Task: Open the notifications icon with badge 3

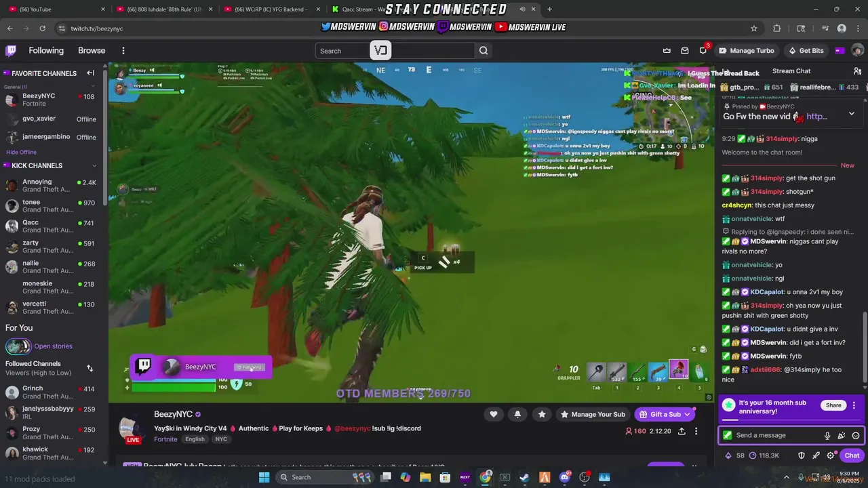Action: tap(703, 50)
